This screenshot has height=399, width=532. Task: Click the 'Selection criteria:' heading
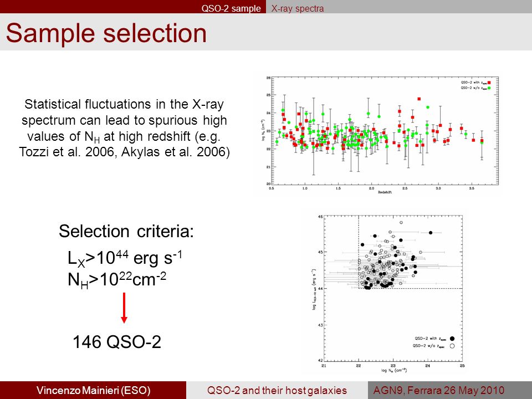(x=126, y=232)
